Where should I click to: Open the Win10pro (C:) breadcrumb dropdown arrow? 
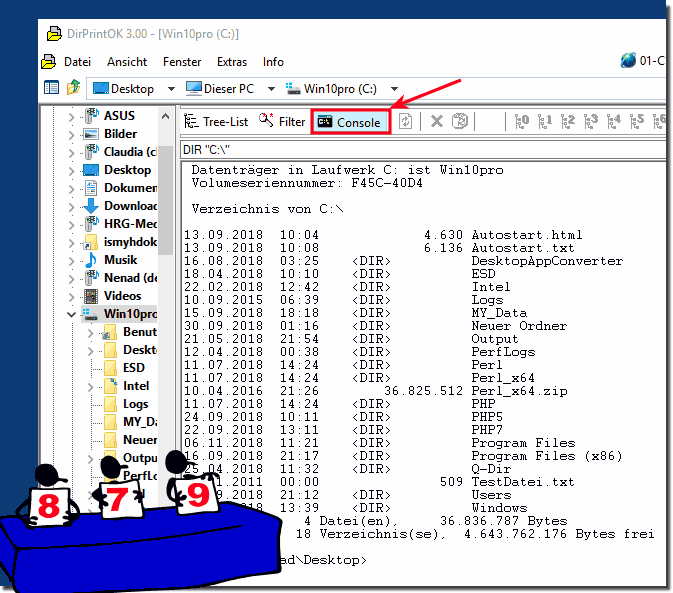coord(394,89)
